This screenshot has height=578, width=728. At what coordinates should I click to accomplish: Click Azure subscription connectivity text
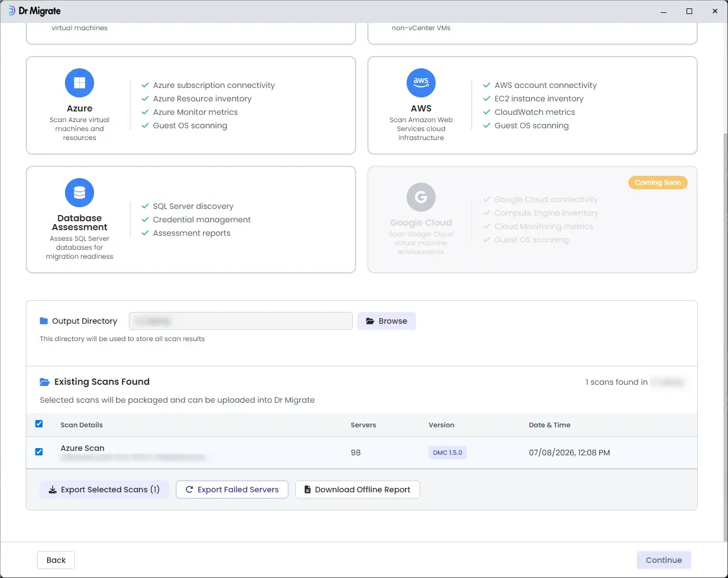pos(214,85)
